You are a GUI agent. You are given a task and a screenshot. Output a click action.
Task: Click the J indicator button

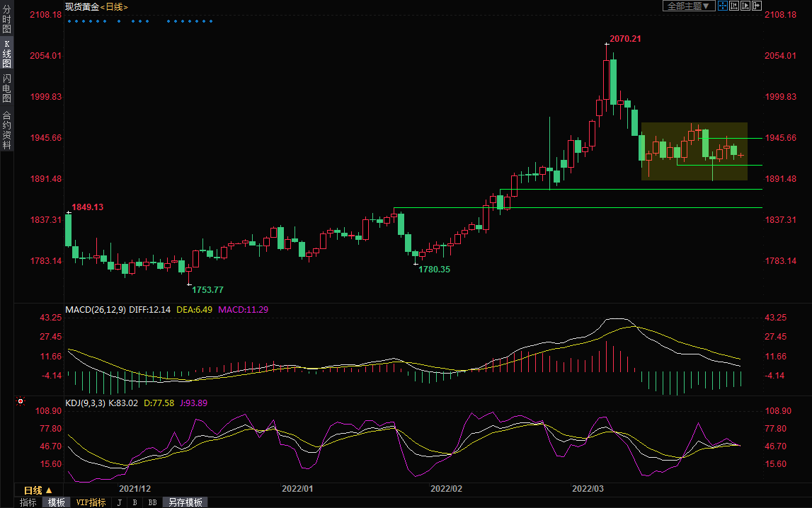119,502
